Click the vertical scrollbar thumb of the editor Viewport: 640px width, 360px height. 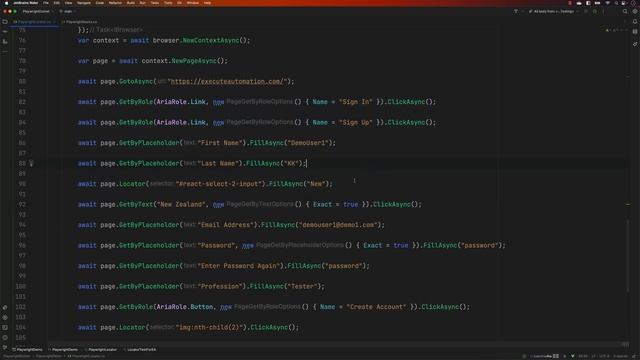tap(628, 255)
